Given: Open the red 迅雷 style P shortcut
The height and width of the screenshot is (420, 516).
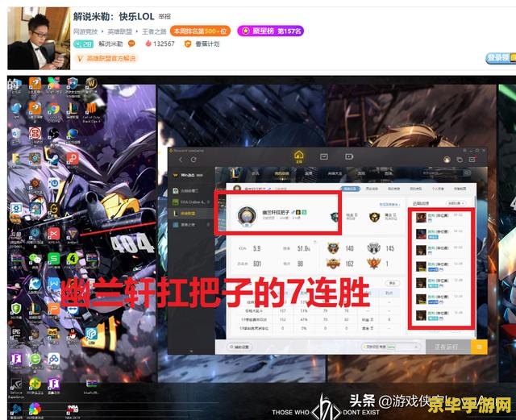Looking at the screenshot, I should click(73, 159).
